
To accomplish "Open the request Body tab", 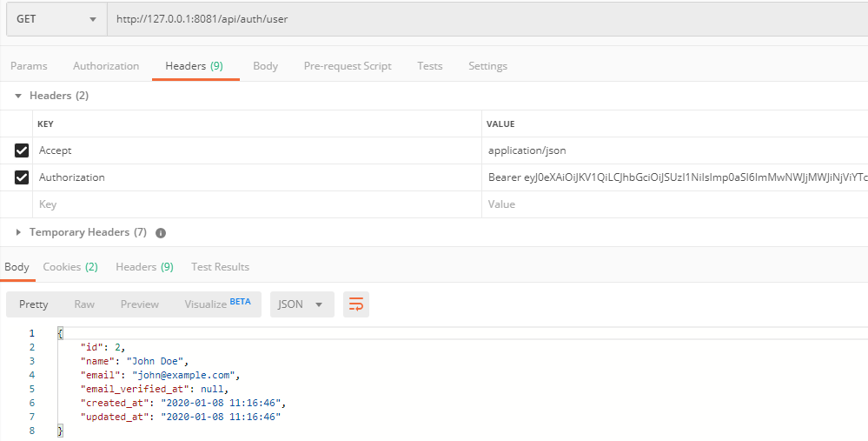I will pos(265,66).
